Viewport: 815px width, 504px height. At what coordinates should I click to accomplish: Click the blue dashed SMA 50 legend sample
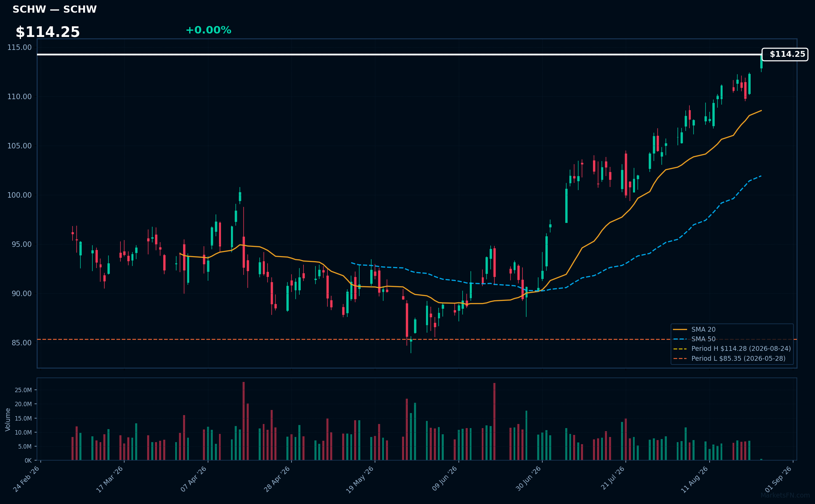click(680, 339)
